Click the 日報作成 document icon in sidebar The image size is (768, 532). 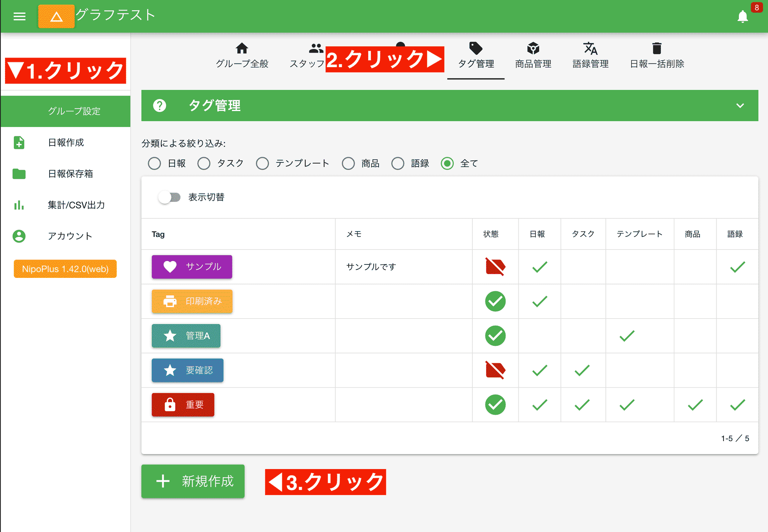click(19, 142)
